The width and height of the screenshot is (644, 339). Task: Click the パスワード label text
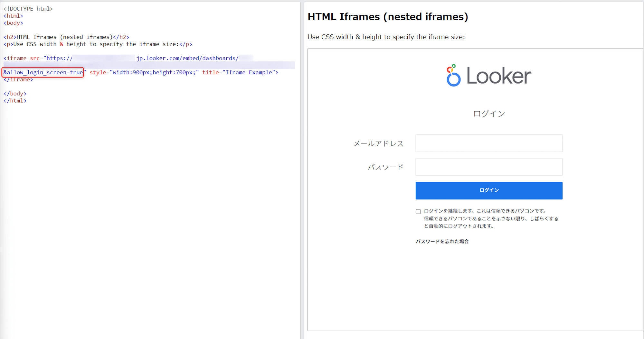click(x=385, y=167)
